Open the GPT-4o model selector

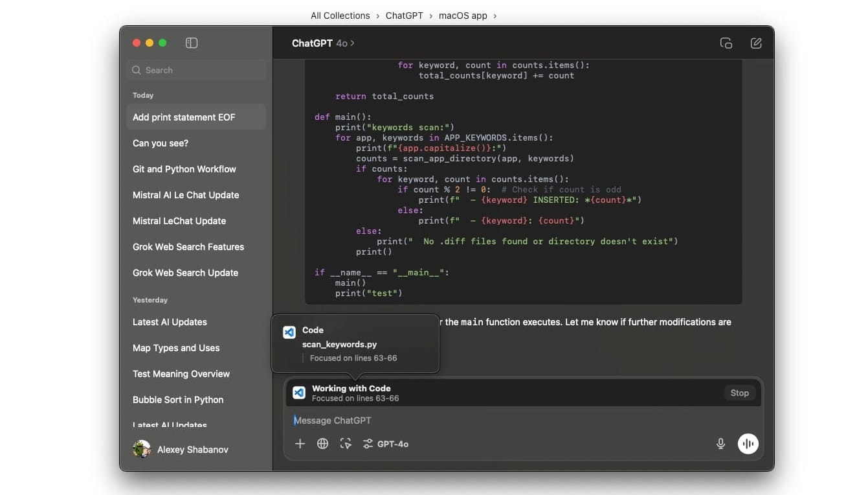(386, 444)
